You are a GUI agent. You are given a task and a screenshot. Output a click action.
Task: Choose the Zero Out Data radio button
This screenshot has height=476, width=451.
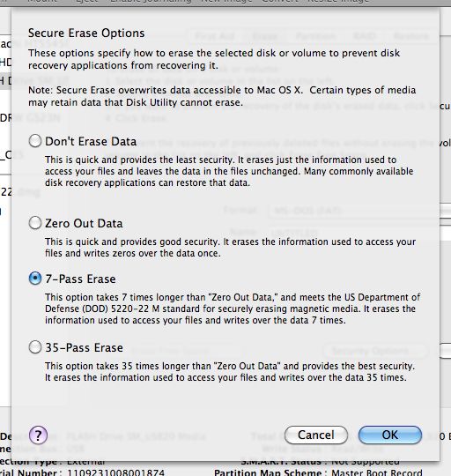pyautogui.click(x=35, y=223)
